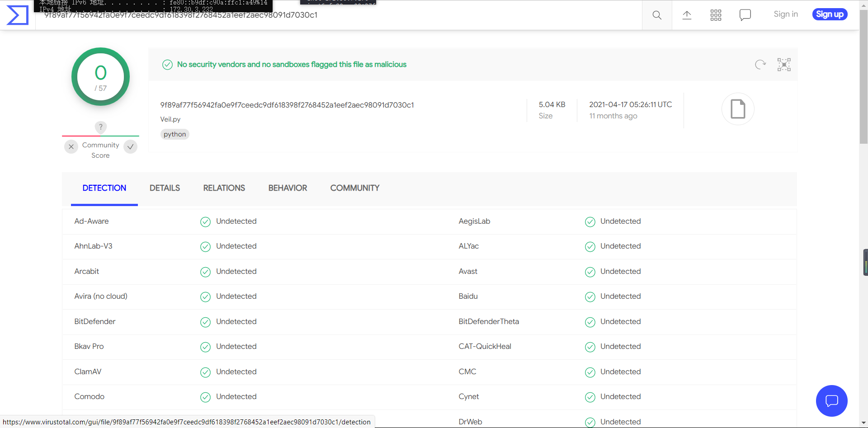Open the apps grid icon

click(x=716, y=15)
